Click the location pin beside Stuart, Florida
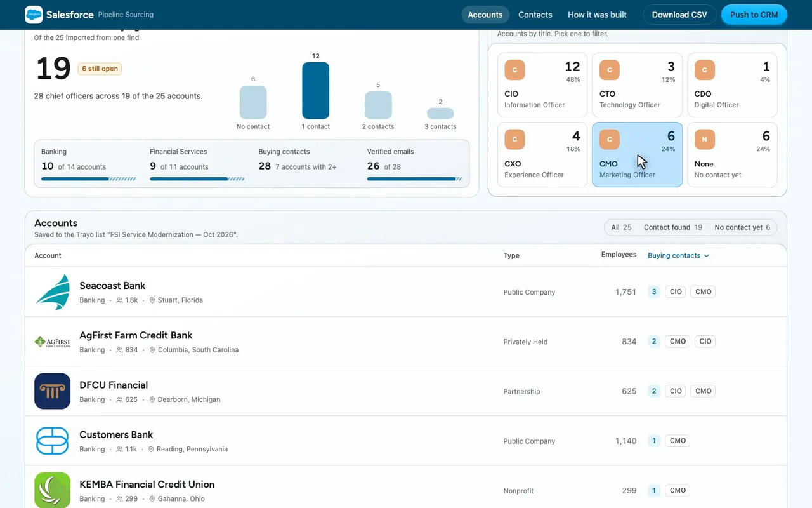Viewport: 812px width, 508px height. 152,300
